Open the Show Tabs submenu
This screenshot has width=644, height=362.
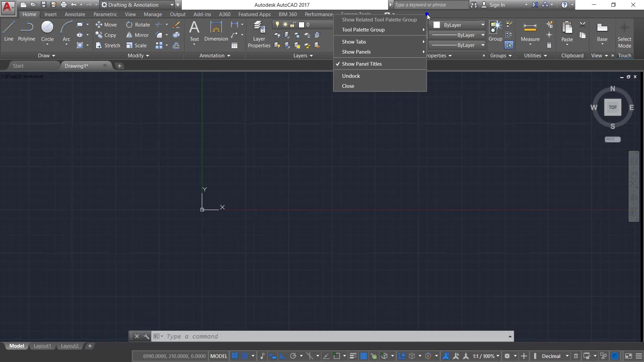pyautogui.click(x=354, y=42)
